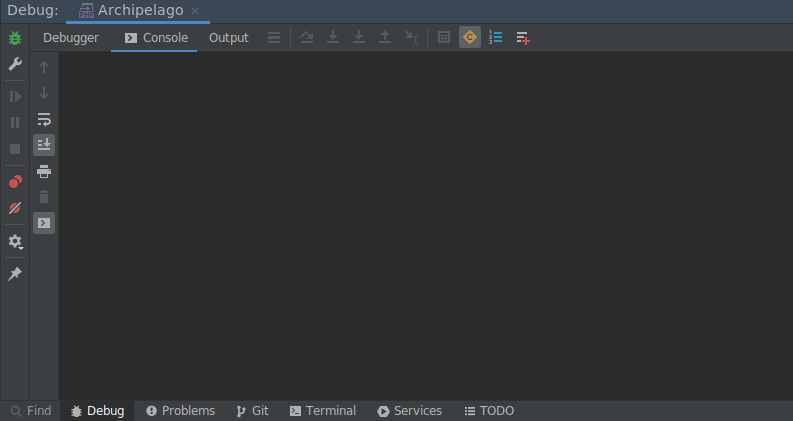Open View Breakpoints with the red dots icon
Screen dimensions: 793x421
tap(15, 182)
